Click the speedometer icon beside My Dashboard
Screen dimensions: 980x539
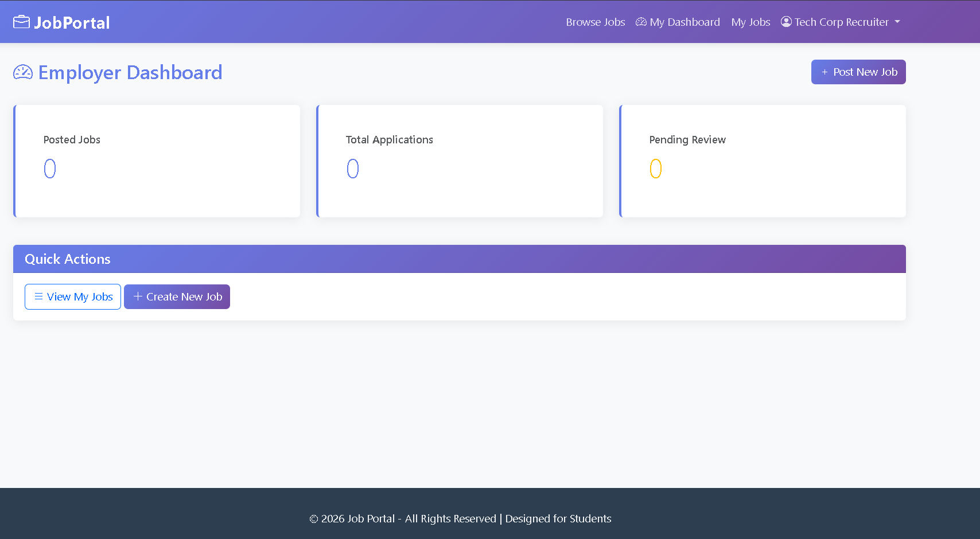pos(641,22)
